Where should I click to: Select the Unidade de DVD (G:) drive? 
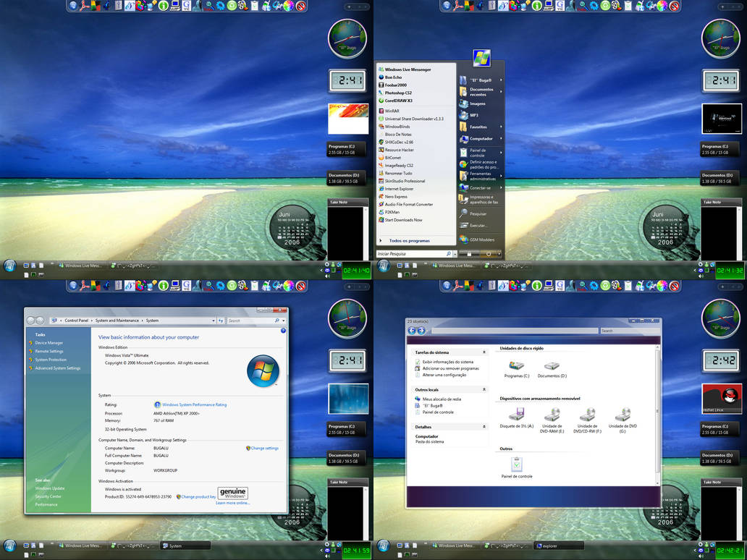[x=622, y=420]
